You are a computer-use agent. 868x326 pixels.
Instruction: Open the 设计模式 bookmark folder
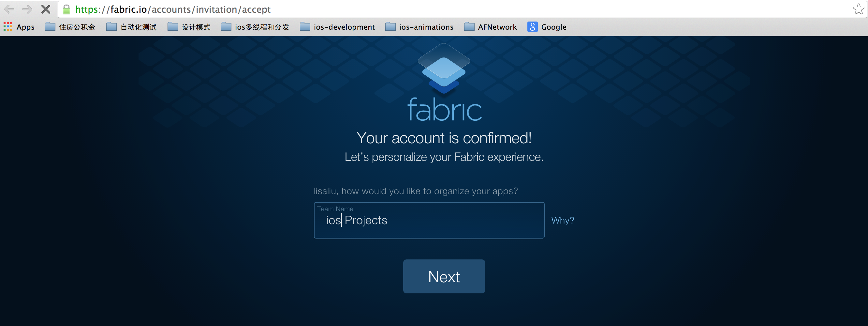point(189,27)
